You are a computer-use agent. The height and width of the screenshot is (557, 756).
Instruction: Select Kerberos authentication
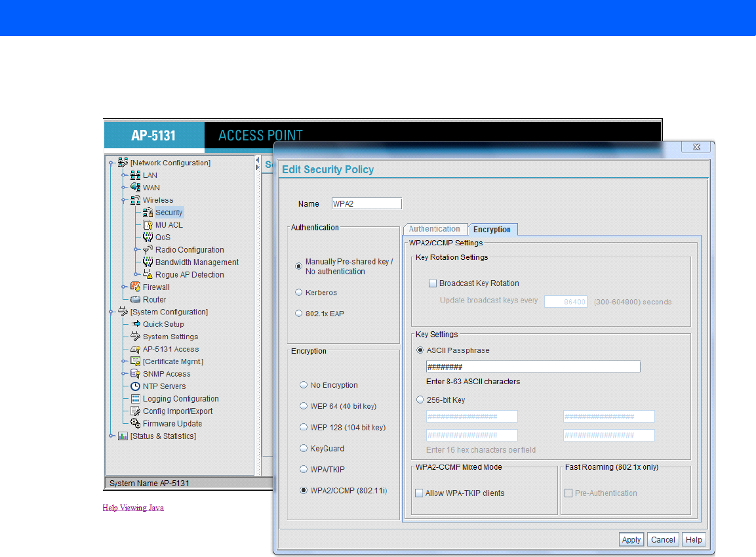pos(298,292)
